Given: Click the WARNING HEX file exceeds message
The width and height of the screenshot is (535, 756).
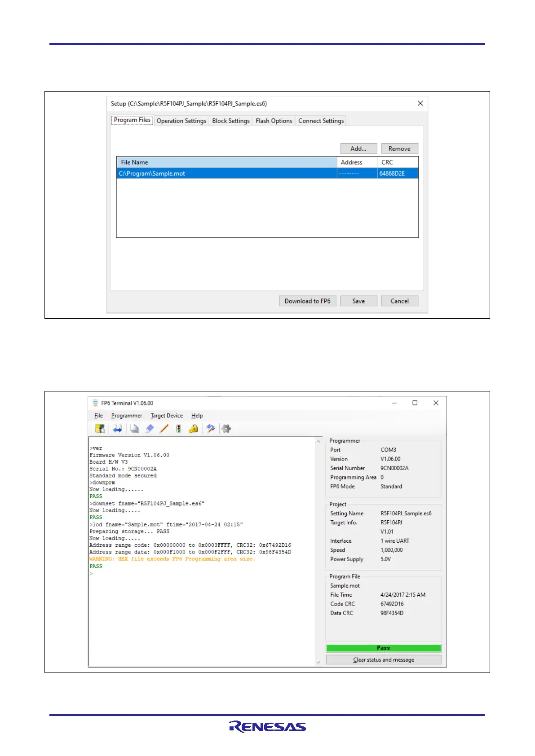Looking at the screenshot, I should [x=172, y=559].
